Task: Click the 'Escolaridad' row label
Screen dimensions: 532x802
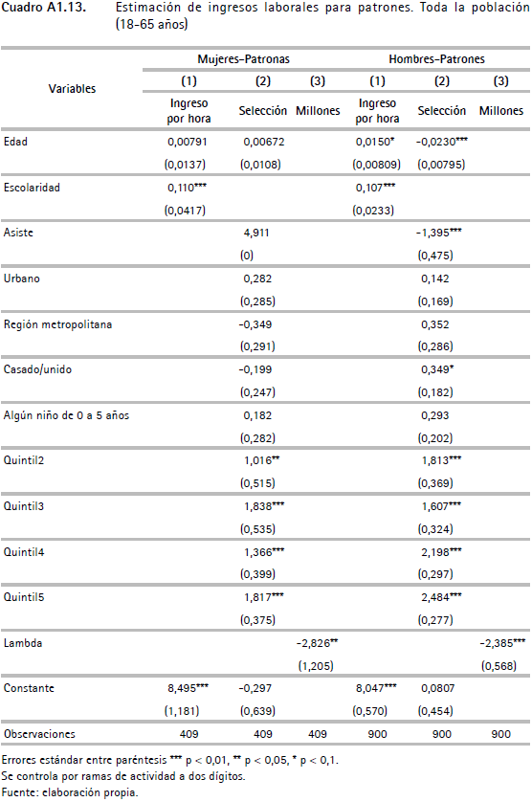Action: click(x=32, y=188)
